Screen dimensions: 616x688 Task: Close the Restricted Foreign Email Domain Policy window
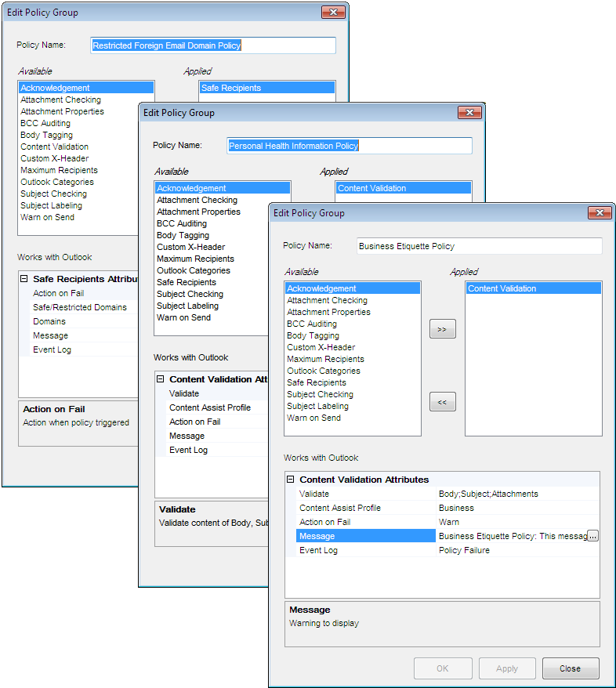point(333,12)
